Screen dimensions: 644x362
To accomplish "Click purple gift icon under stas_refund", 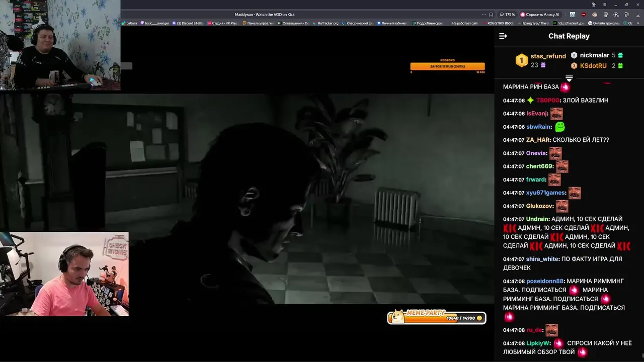I will (x=543, y=65).
